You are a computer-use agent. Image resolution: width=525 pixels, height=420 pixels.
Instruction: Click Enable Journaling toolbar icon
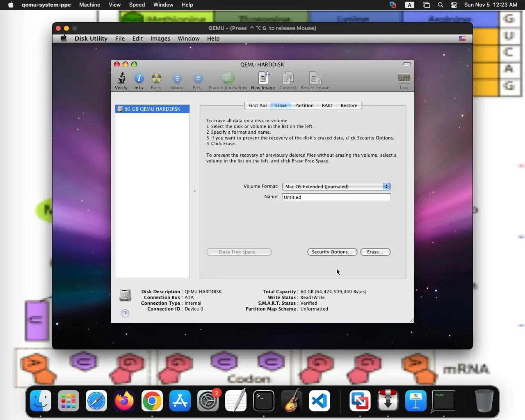pos(228,81)
